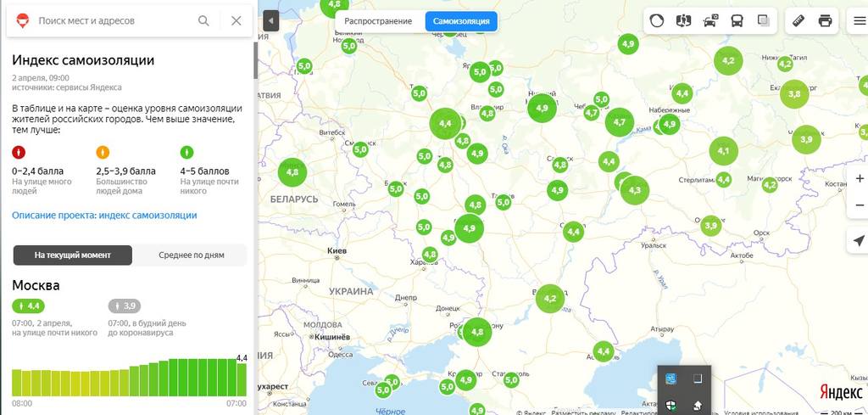Viewport: 868px width, 415px height.
Task: Open the map layers icon
Action: (764, 21)
